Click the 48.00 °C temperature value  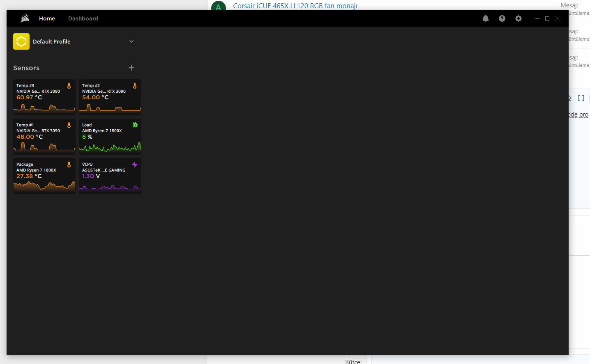point(30,137)
